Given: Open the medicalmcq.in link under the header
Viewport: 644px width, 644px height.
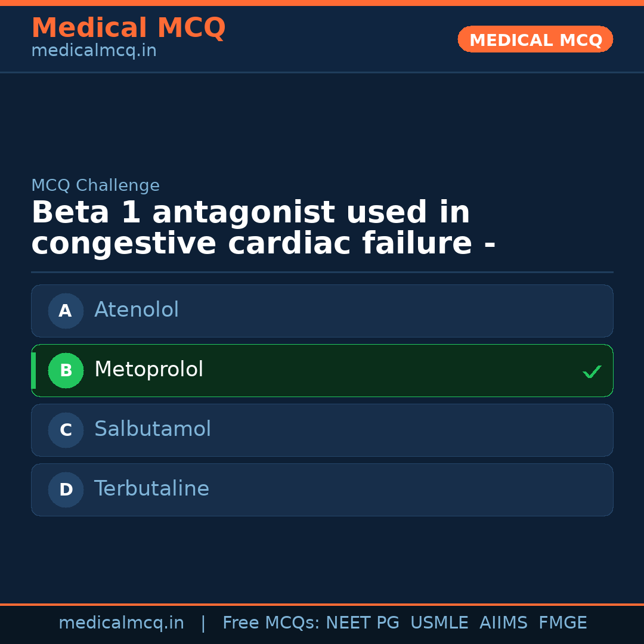Looking at the screenshot, I should point(94,51).
